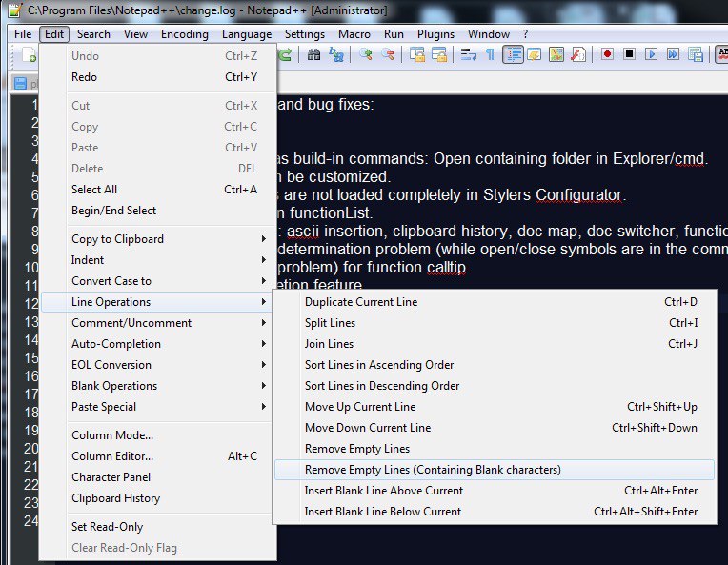
Task: Toggle Set Read-Only option
Action: (x=158, y=527)
